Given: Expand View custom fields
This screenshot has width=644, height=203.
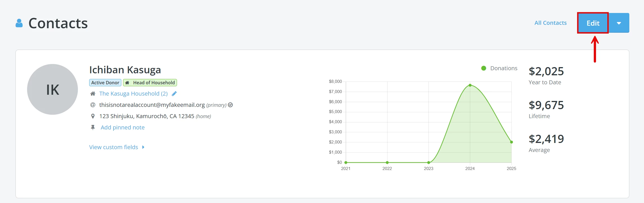Looking at the screenshot, I should pos(117,147).
